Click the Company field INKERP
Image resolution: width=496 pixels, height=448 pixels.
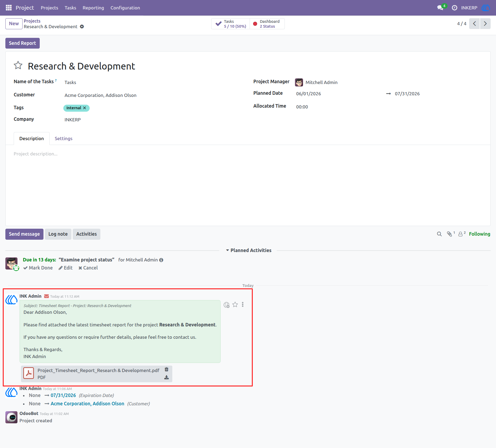click(x=72, y=120)
